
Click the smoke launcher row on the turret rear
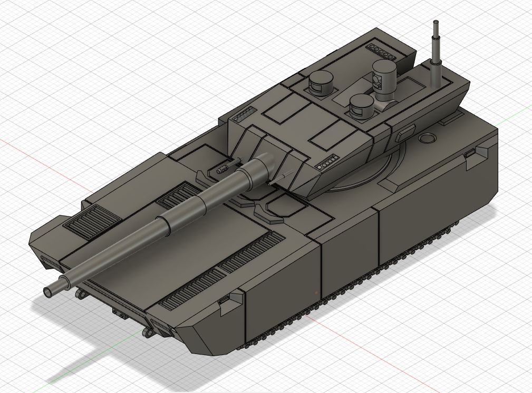[x=382, y=52]
